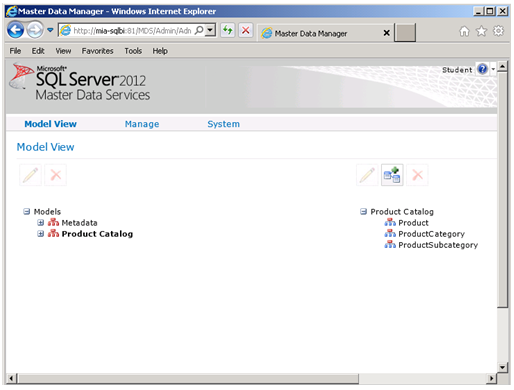Image resolution: width=514 pixels, height=390 pixels.
Task: Click the SQL Server logo icon
Action: coord(21,76)
